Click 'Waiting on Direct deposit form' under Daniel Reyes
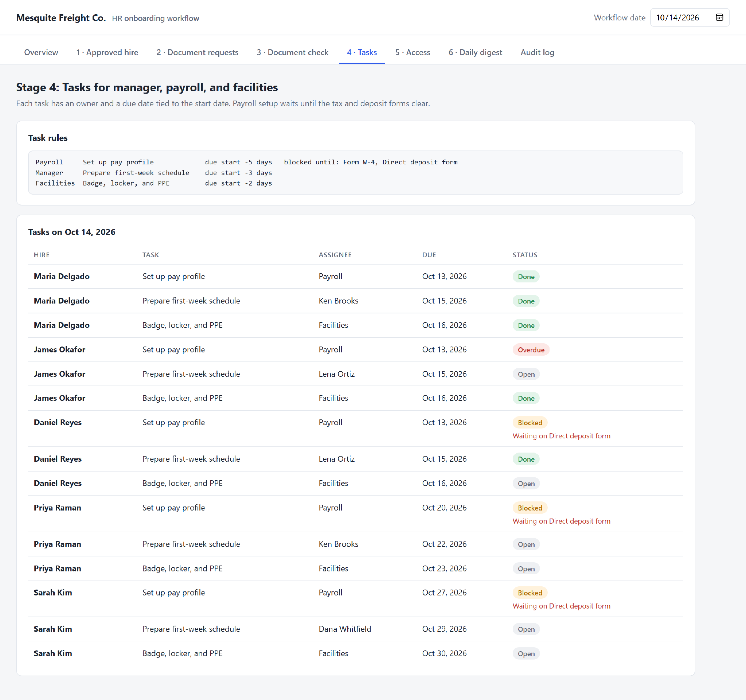 [561, 435]
